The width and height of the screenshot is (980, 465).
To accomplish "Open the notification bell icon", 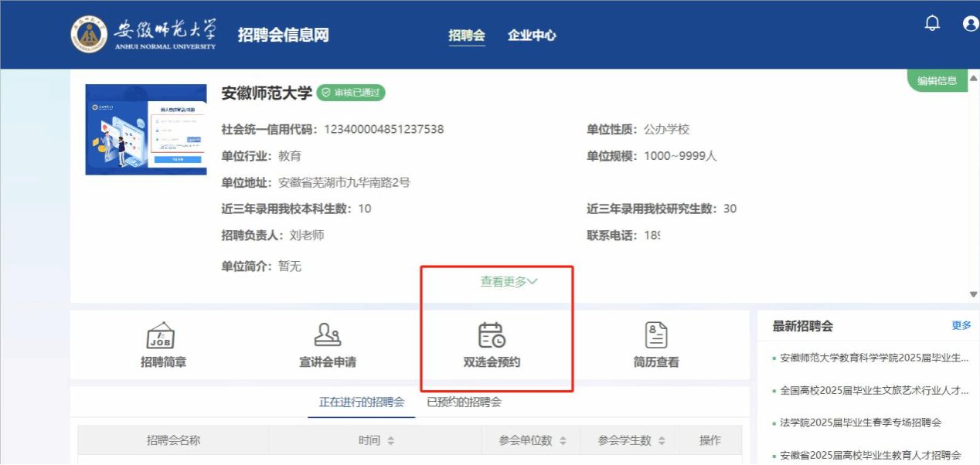I will (932, 23).
